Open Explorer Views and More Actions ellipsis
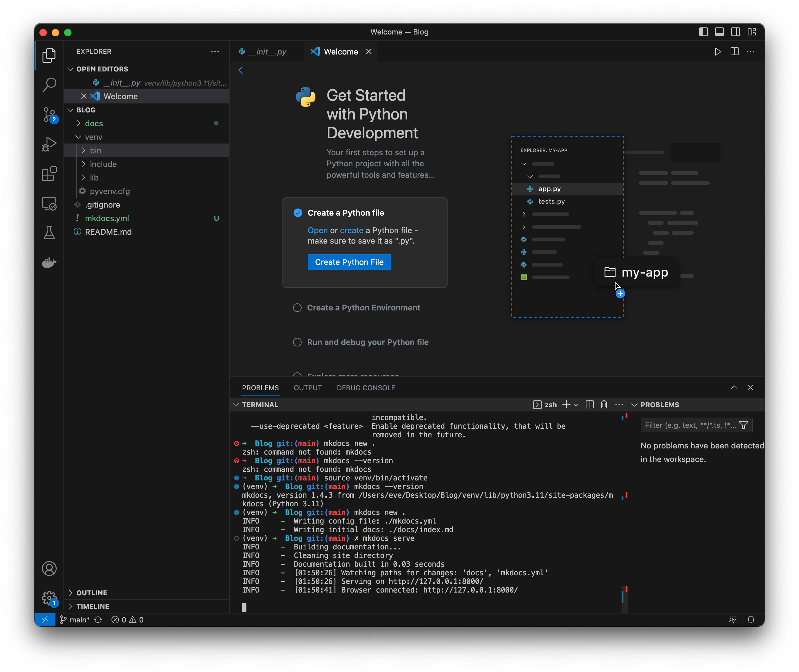Image resolution: width=799 pixels, height=672 pixels. click(215, 51)
